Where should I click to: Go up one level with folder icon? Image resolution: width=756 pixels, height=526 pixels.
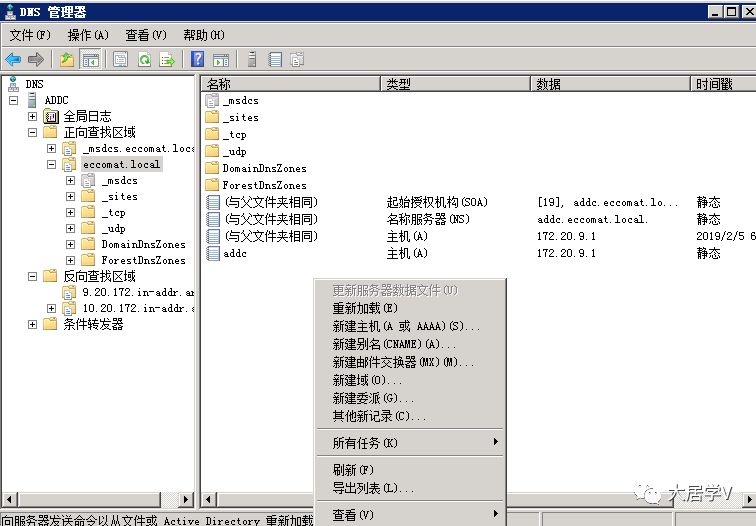(x=67, y=60)
